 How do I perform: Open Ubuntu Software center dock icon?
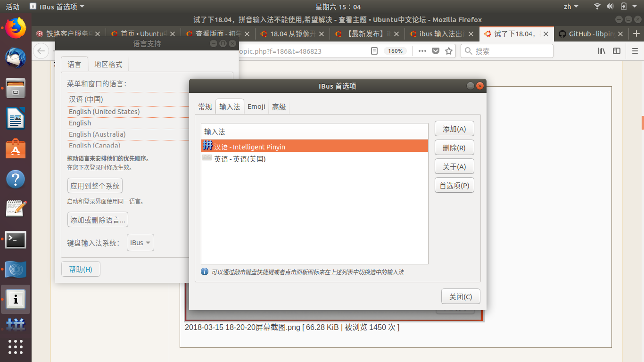[16, 148]
